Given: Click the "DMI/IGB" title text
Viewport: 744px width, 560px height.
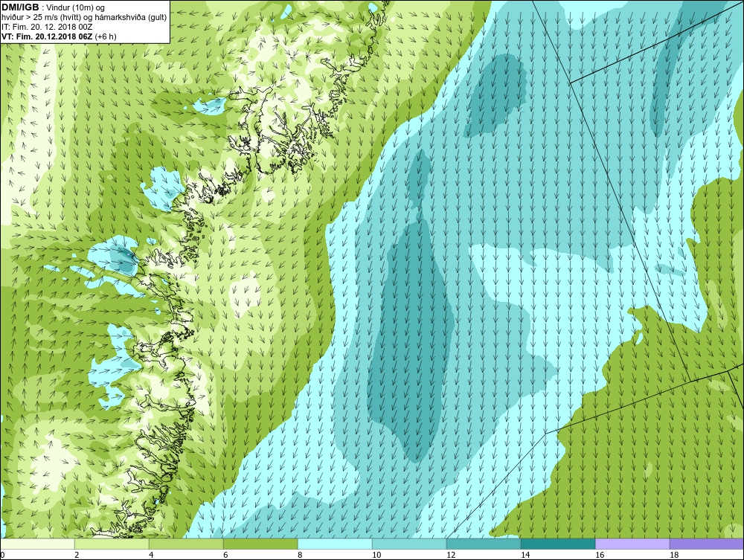Looking at the screenshot, I should click(x=20, y=7).
